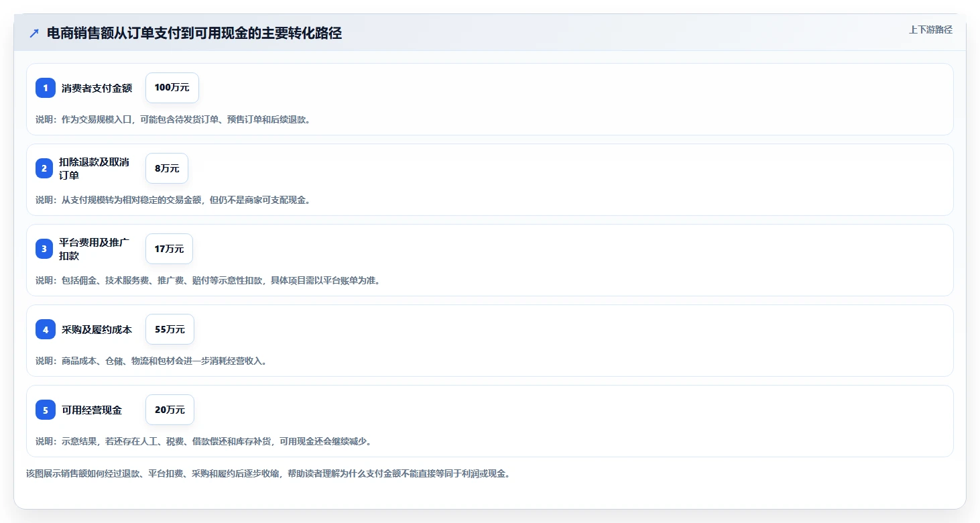Click the 8万元 value chip

167,168
